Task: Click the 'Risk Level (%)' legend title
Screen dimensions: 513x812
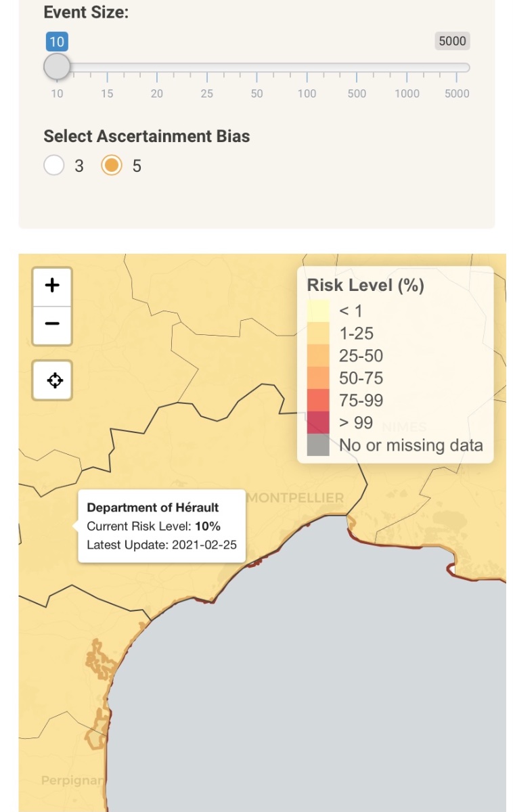Action: click(x=365, y=285)
